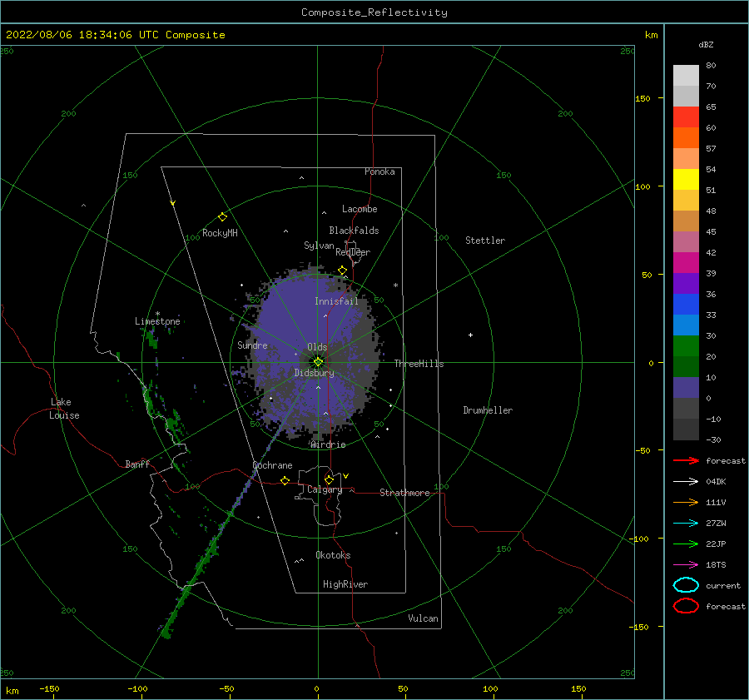Click the yellow diamond marker near RedDeer
The image size is (749, 700).
(x=342, y=271)
